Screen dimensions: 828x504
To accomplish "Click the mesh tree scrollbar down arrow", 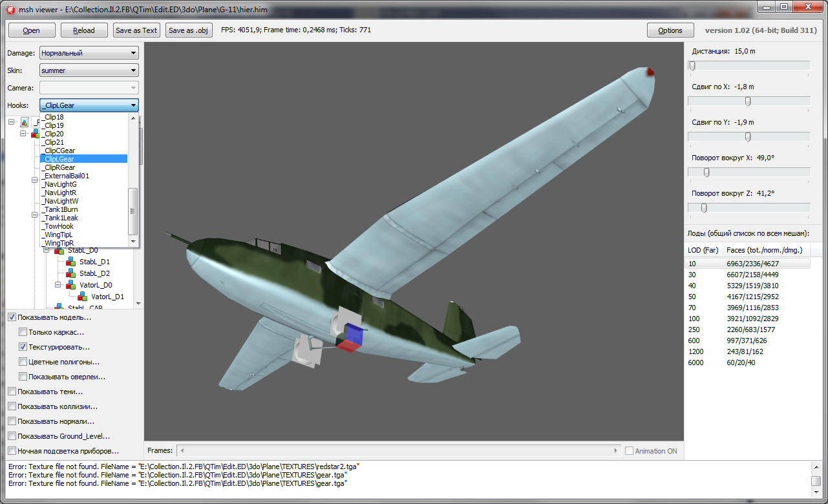I will tap(138, 302).
